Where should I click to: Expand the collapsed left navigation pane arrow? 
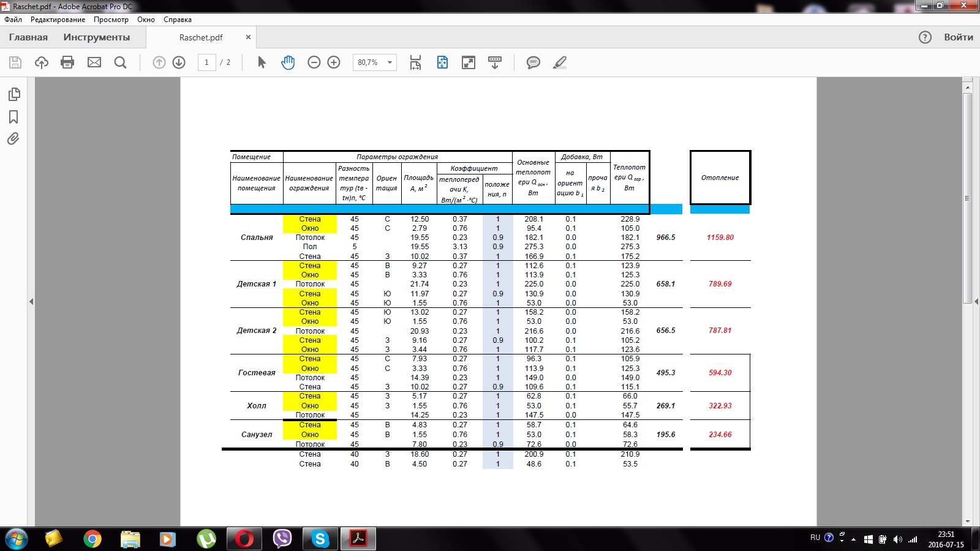(x=31, y=301)
